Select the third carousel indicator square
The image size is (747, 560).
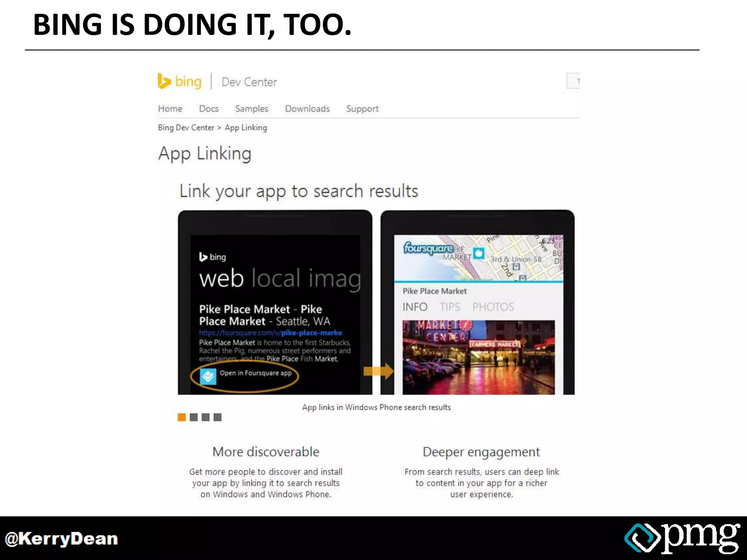coord(206,417)
